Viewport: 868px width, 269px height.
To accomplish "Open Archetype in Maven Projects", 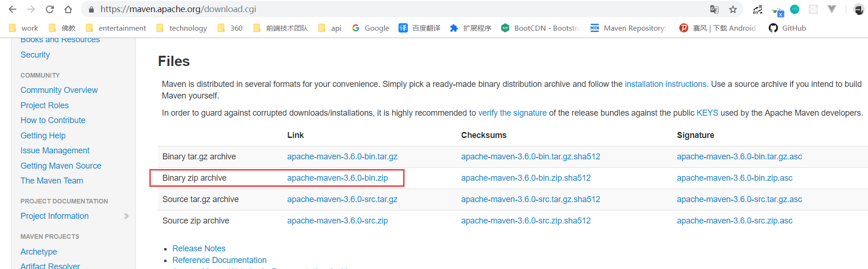I will pos(39,252).
